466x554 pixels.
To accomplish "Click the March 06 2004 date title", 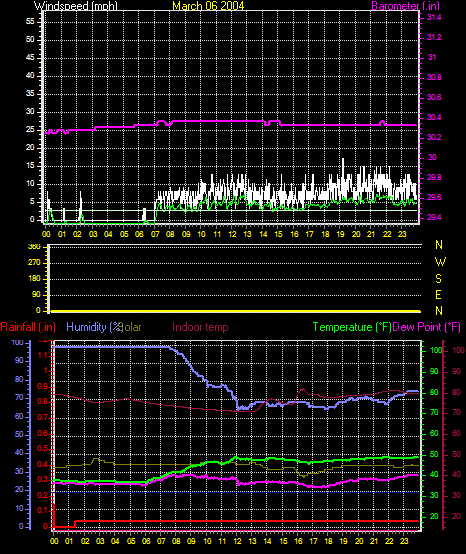I will coord(208,6).
